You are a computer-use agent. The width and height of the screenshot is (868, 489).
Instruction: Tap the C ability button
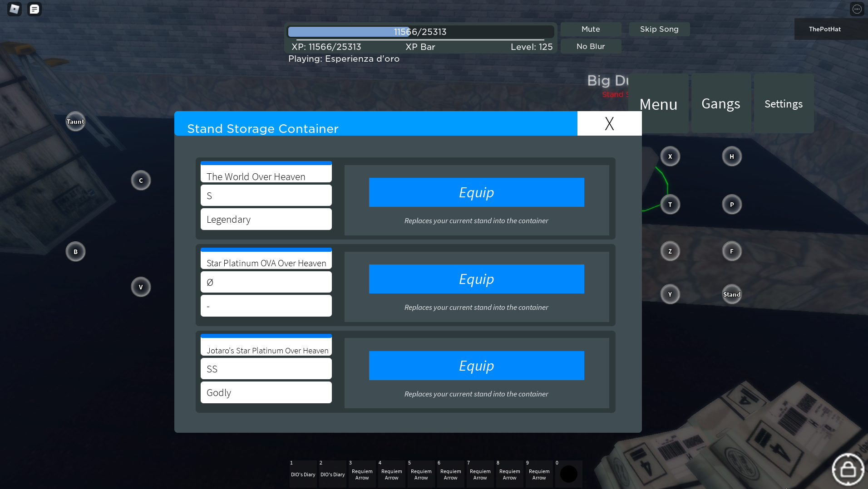(141, 181)
